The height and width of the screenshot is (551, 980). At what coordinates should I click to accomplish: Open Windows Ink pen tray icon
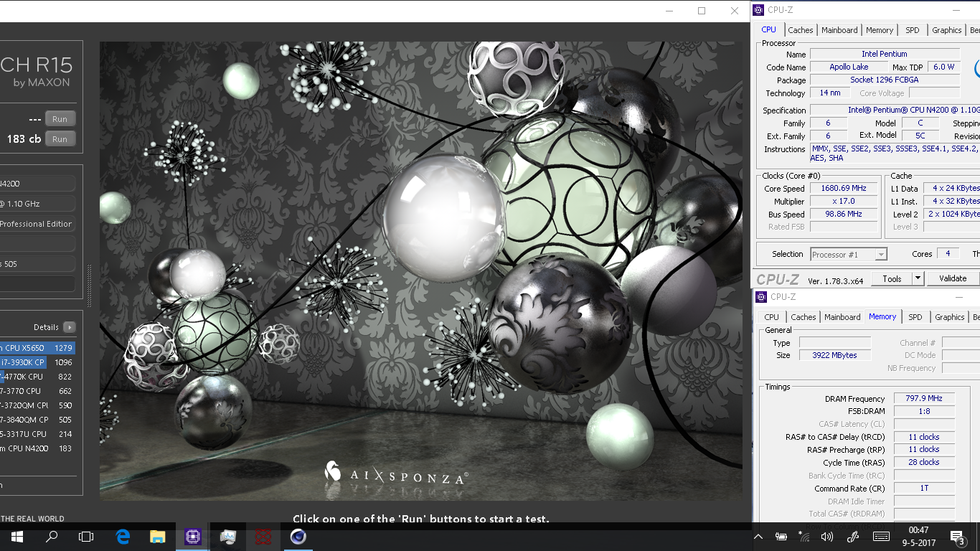(x=853, y=537)
